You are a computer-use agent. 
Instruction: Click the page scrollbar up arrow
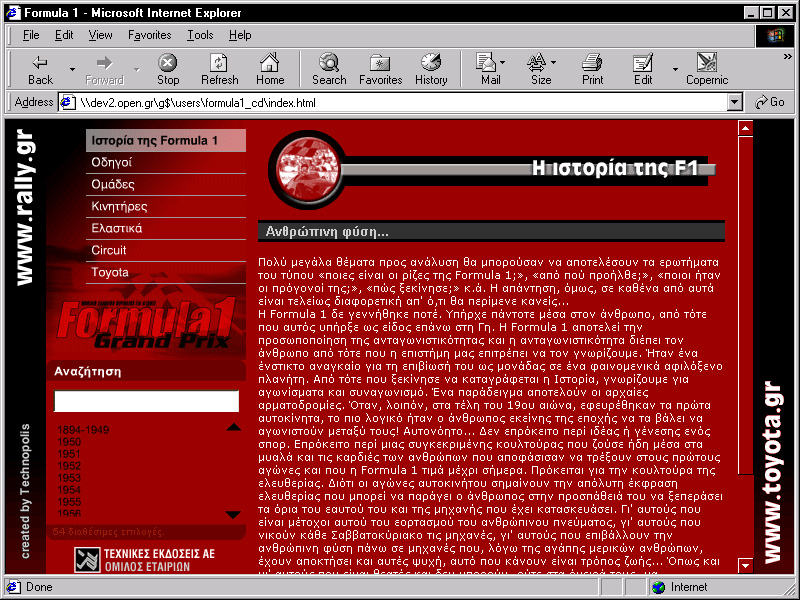[x=745, y=128]
